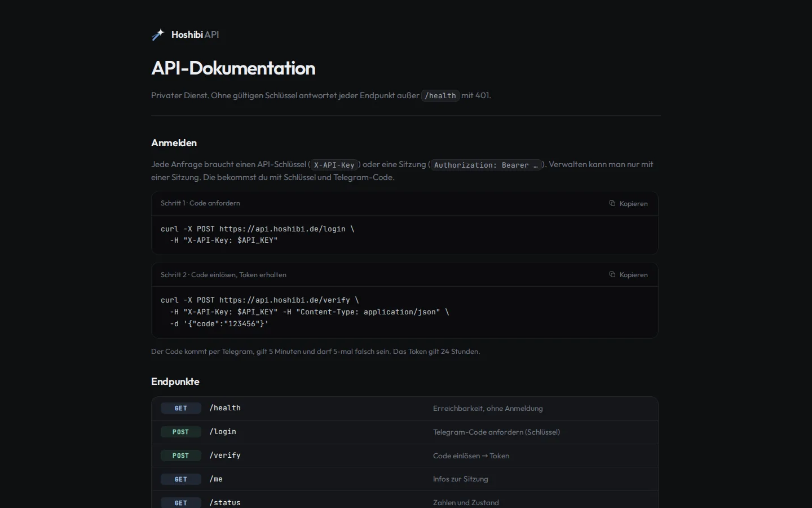Screen dimensions: 812x508
Task: Click the copy icon in Schritt 1 header
Action: coord(612,203)
